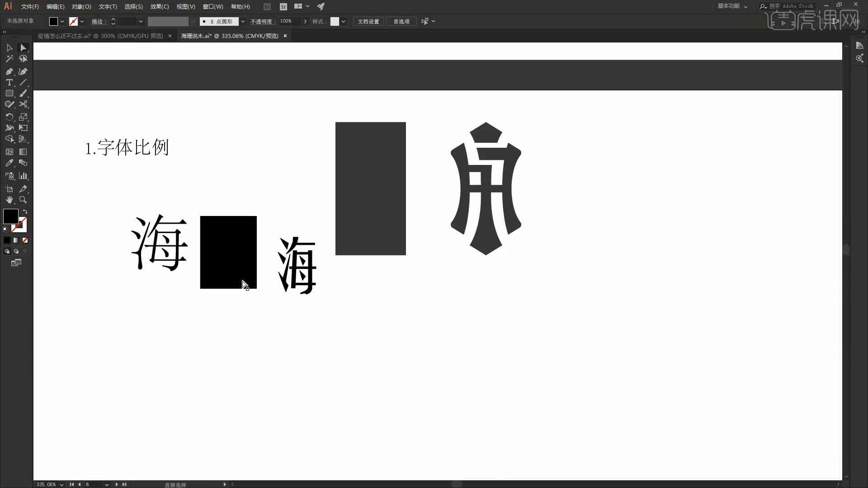Switch to Draw Behind mode
The image size is (868, 488).
[16, 251]
